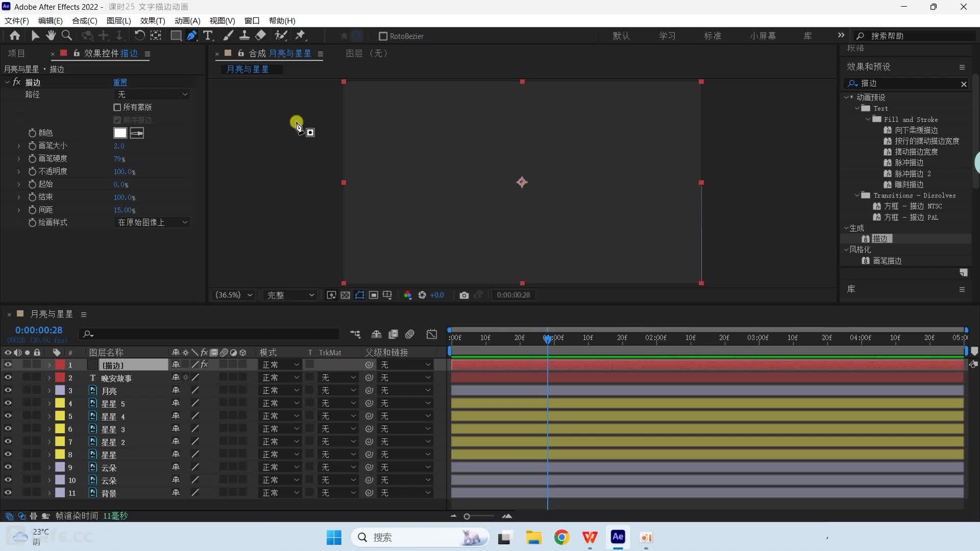Click the pen/path tool icon

point(191,36)
